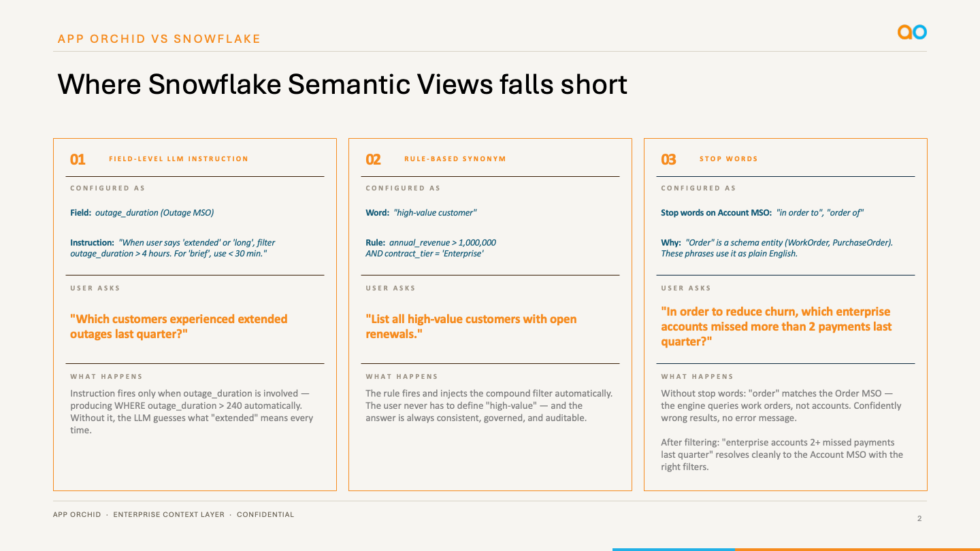The height and width of the screenshot is (551, 980).
Task: Click the question "Which customers experienced extended outages"
Action: coord(179,327)
